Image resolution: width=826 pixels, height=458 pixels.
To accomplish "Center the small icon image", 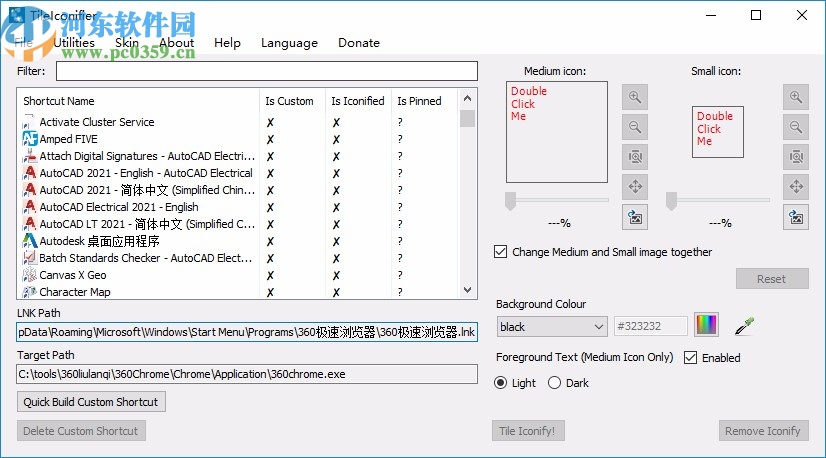I will tap(795, 187).
